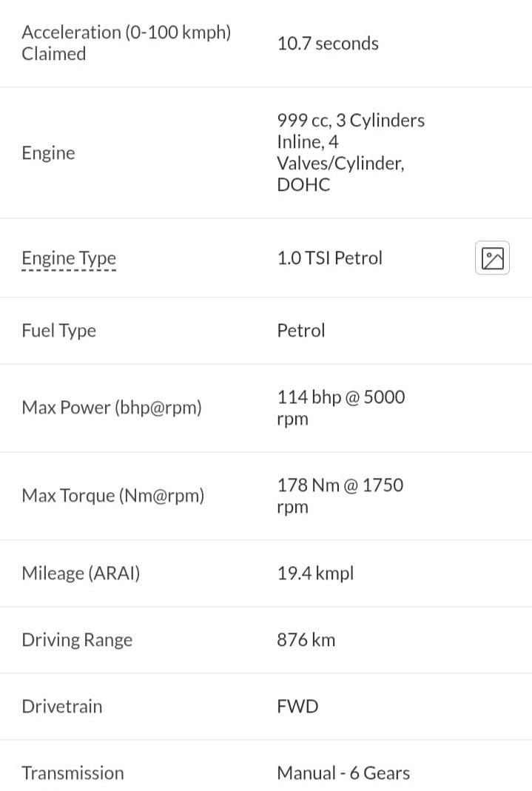The image size is (532, 791).
Task: Click the Driving Range label
Action: (x=77, y=640)
